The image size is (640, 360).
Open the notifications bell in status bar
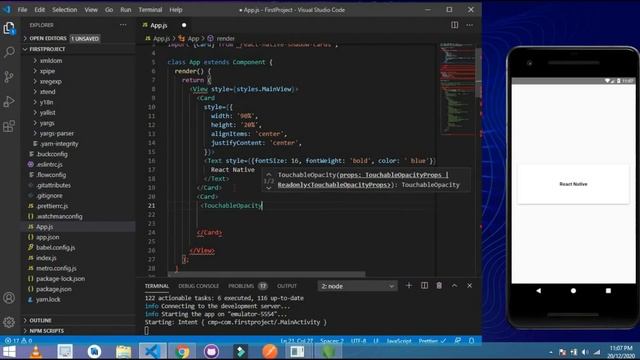(x=471, y=340)
